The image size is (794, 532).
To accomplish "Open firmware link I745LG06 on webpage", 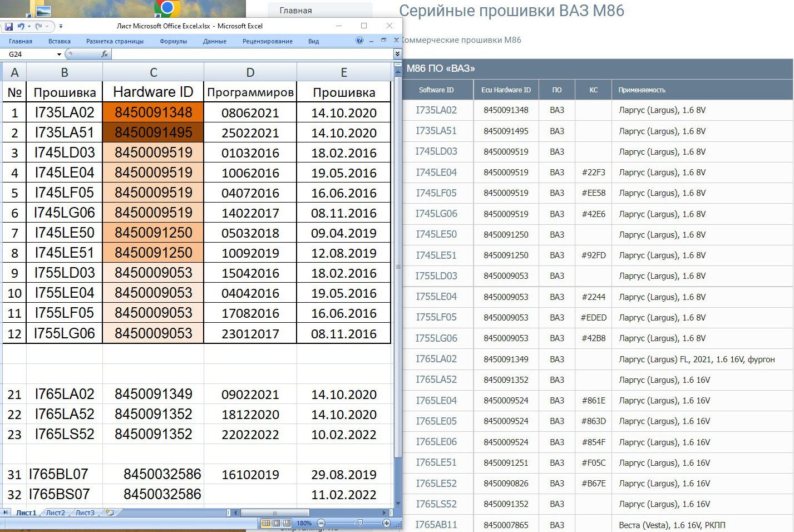I will pos(436,214).
